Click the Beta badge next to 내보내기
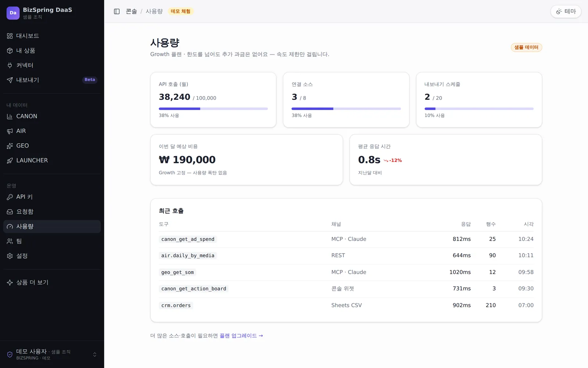 point(90,79)
